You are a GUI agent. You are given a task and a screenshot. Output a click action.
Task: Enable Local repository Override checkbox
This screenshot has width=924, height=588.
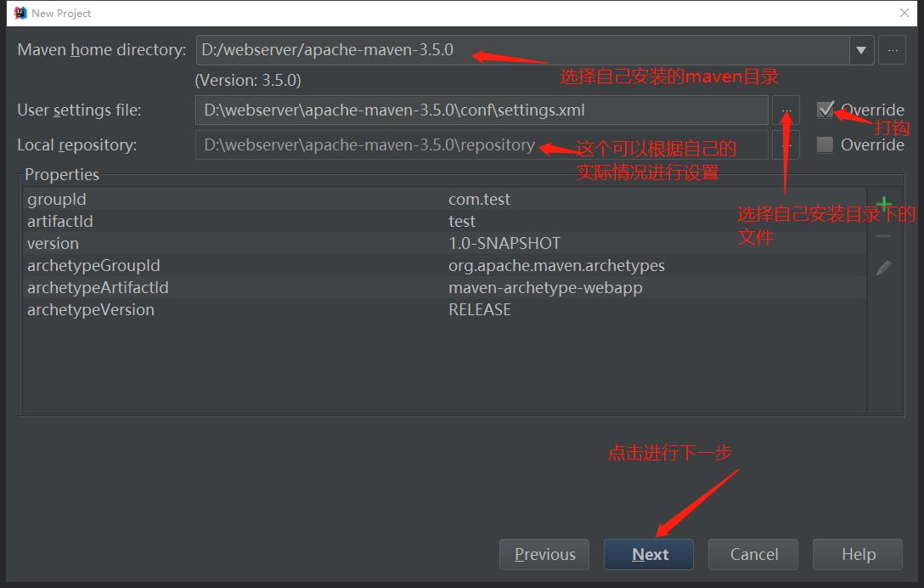click(825, 144)
